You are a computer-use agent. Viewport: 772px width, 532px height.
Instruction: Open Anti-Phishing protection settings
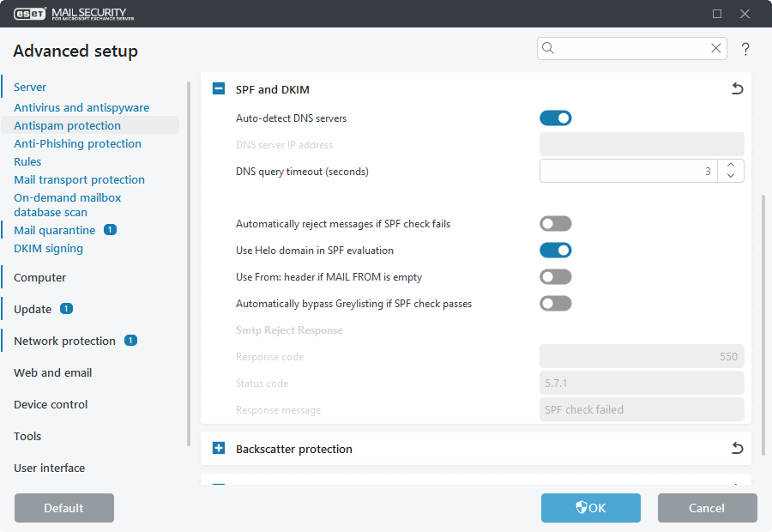(x=77, y=143)
